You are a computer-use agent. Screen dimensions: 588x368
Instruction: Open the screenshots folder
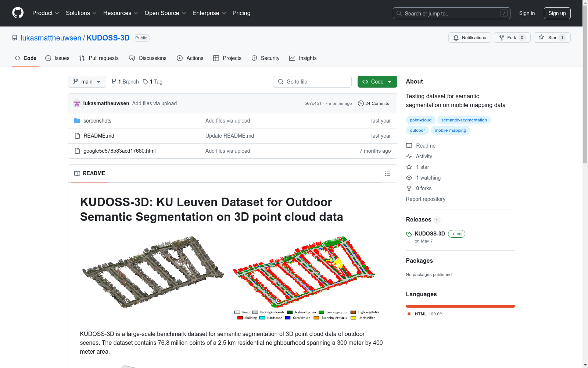97,121
